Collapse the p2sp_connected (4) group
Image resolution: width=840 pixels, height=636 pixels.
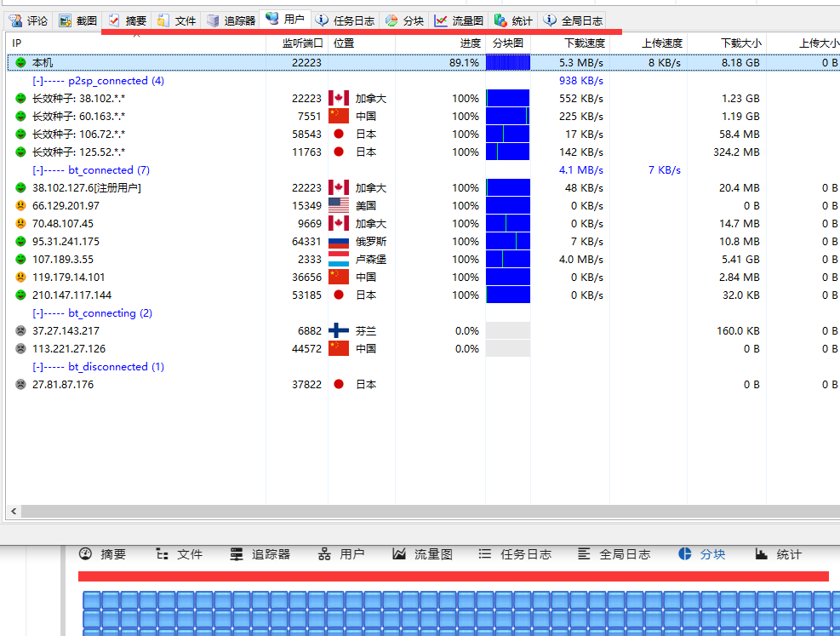38,81
